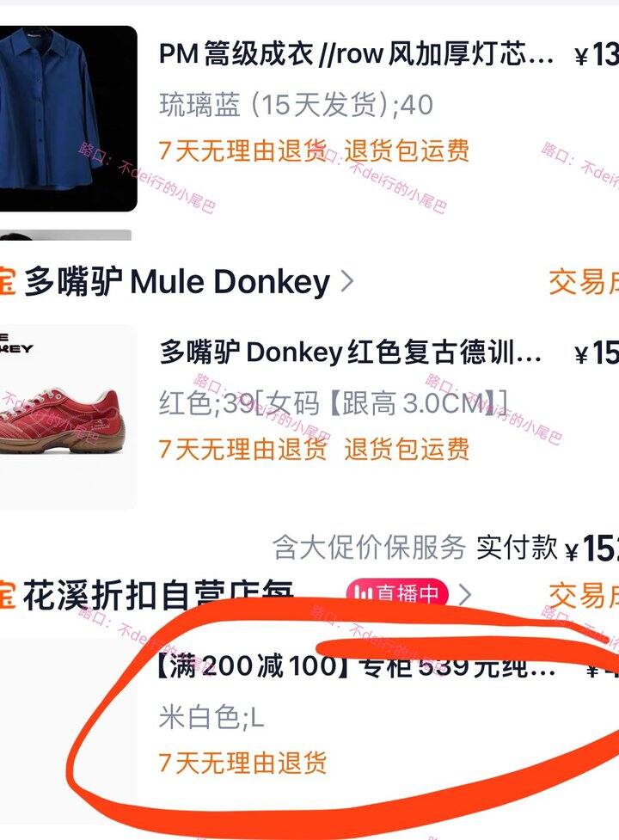
Task: Select the 琉璃蓝 (15天发货);40 spec text
Action: click(x=296, y=104)
